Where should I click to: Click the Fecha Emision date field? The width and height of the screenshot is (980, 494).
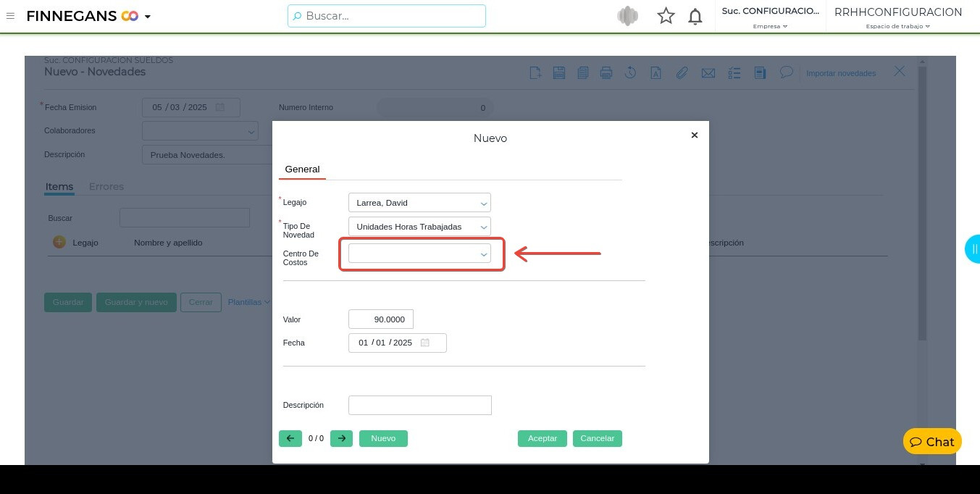click(x=191, y=107)
